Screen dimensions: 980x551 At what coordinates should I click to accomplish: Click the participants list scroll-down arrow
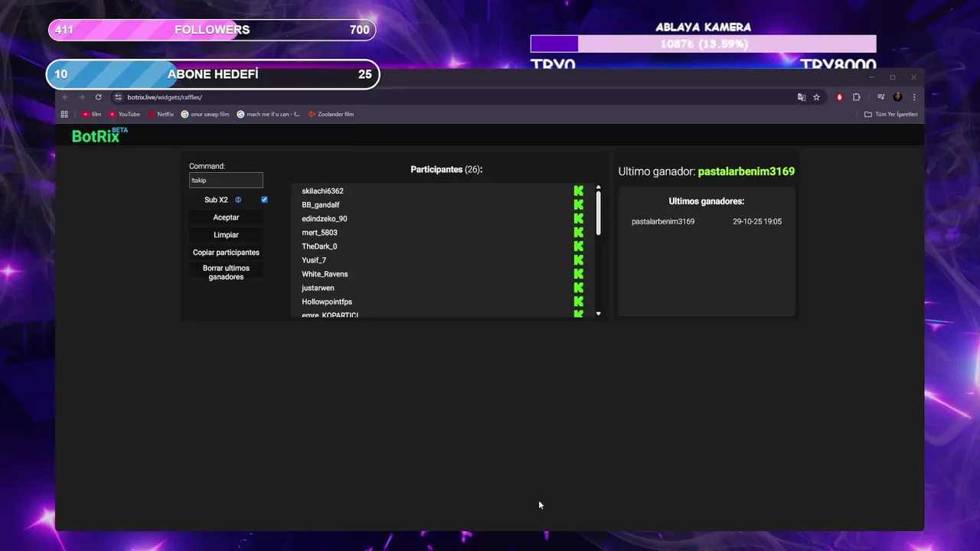598,314
